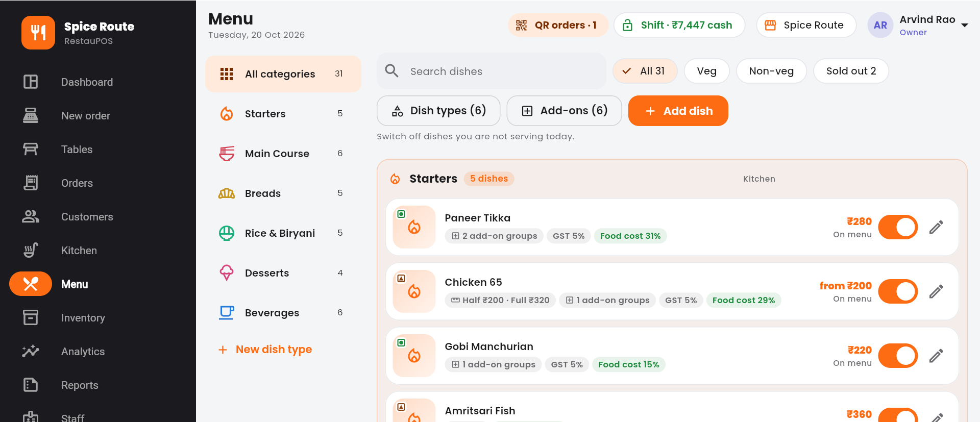Click the Kitchen label in Starters header
This screenshot has height=422, width=980.
pos(759,179)
